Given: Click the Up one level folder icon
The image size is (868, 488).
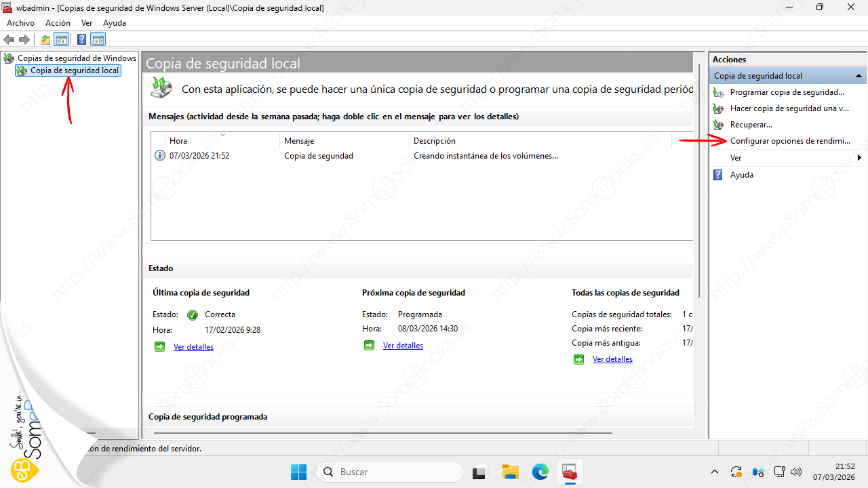Looking at the screenshot, I should tap(45, 39).
